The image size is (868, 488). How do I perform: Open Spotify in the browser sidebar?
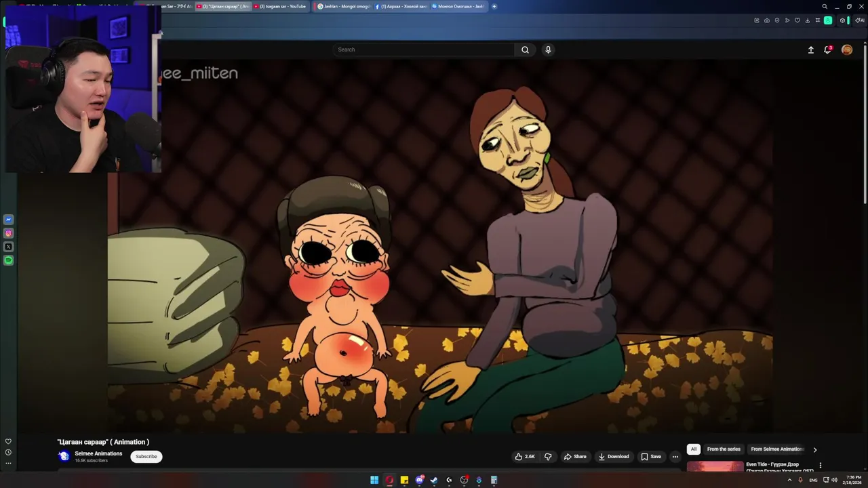(x=9, y=260)
